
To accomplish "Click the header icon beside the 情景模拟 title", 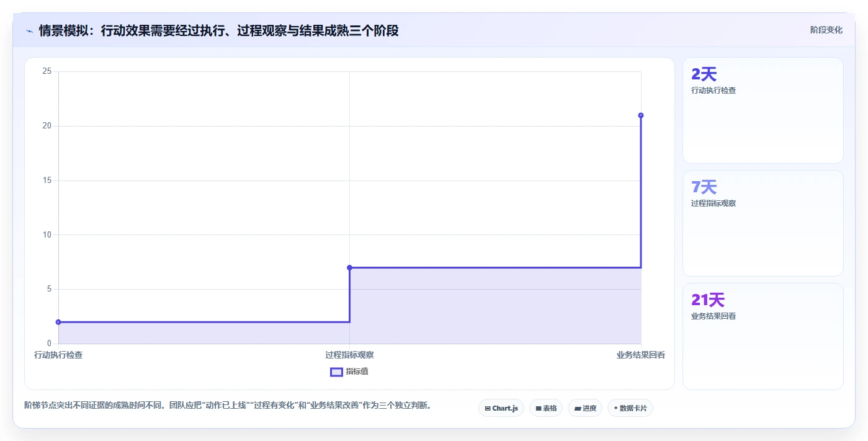I will [x=29, y=30].
